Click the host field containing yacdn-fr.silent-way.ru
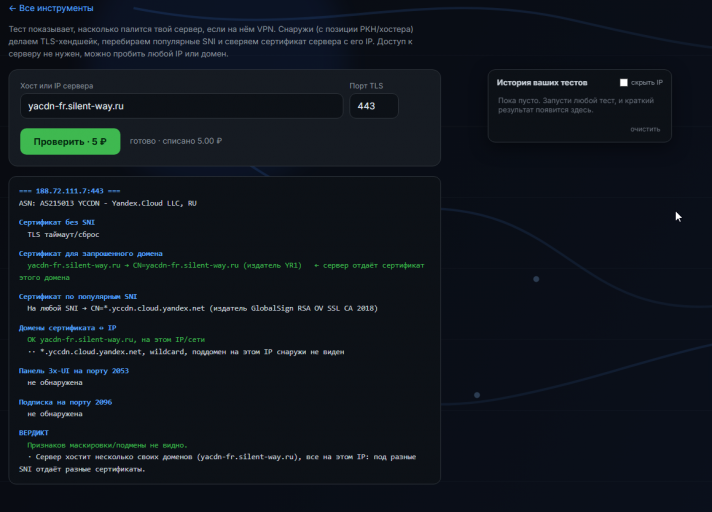This screenshot has height=512, width=712. tap(182, 106)
